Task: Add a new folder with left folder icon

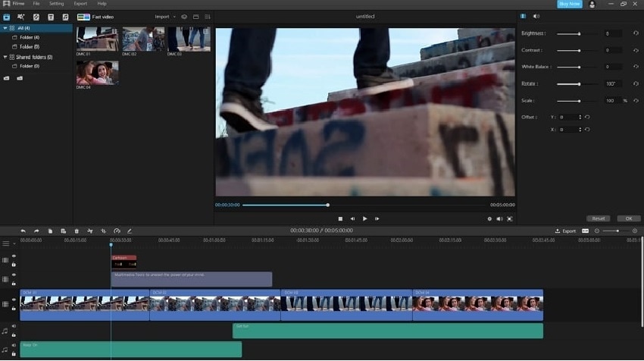Action: pos(7,78)
